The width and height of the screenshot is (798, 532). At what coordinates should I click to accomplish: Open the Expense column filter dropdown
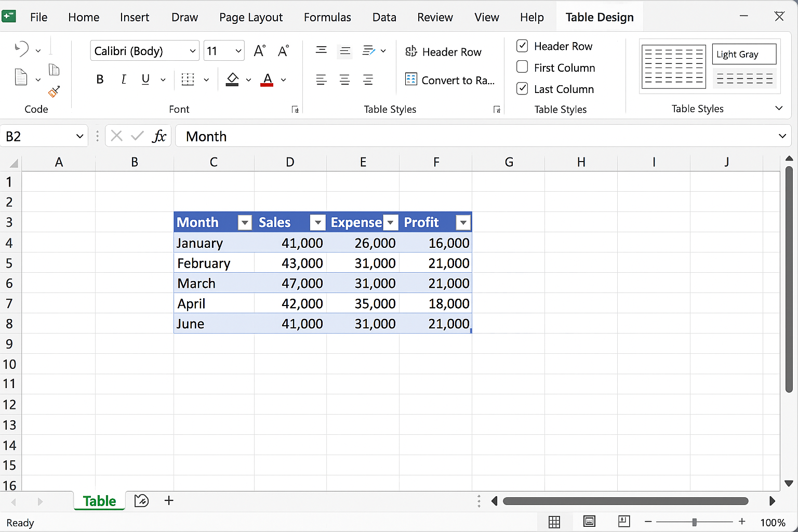pos(391,223)
